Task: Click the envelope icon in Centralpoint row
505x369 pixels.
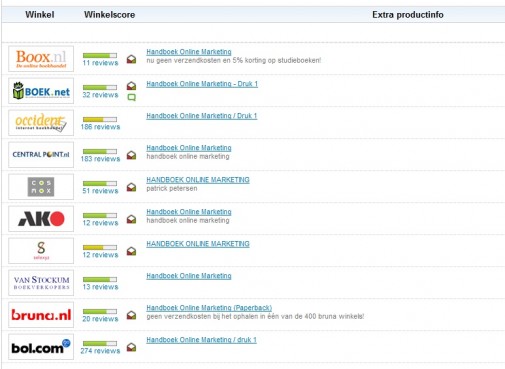Action: click(131, 155)
